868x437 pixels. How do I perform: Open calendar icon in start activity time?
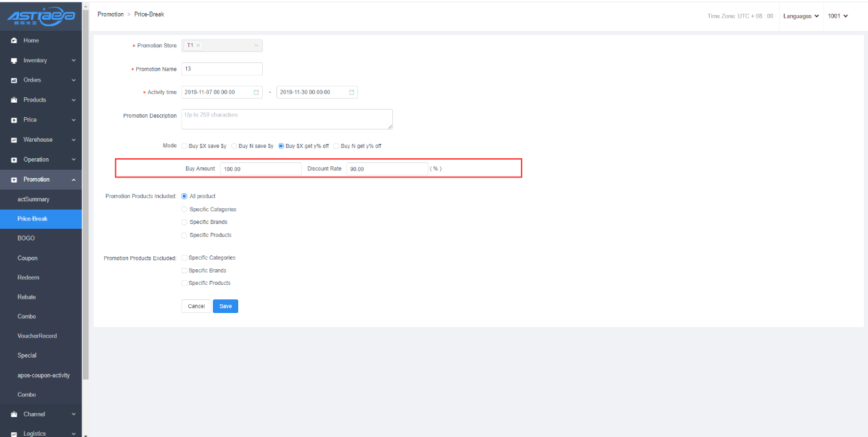click(256, 92)
